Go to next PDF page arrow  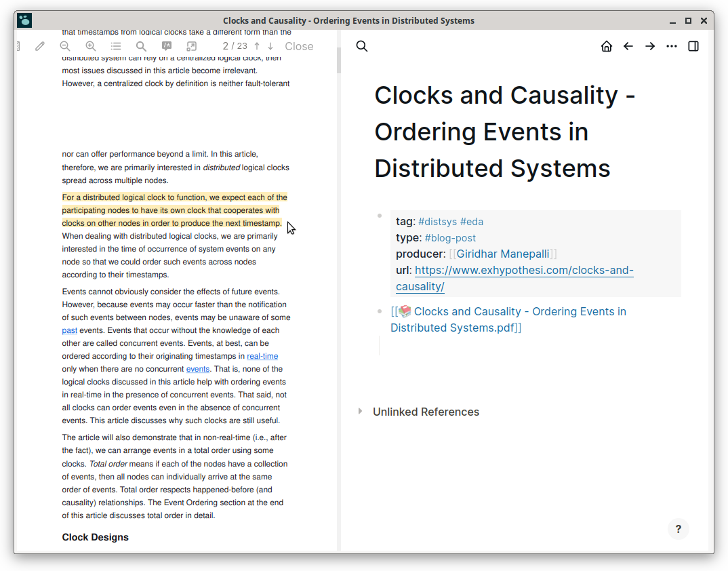coord(270,46)
